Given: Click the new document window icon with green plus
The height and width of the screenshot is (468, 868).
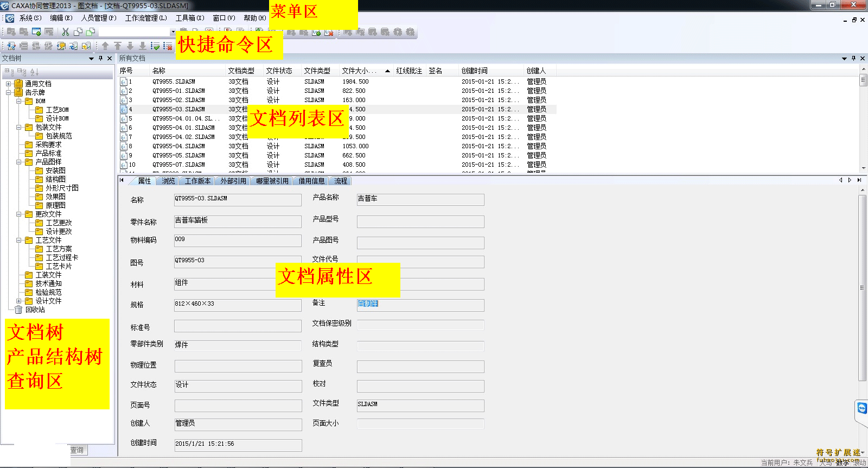Looking at the screenshot, I should 36,32.
